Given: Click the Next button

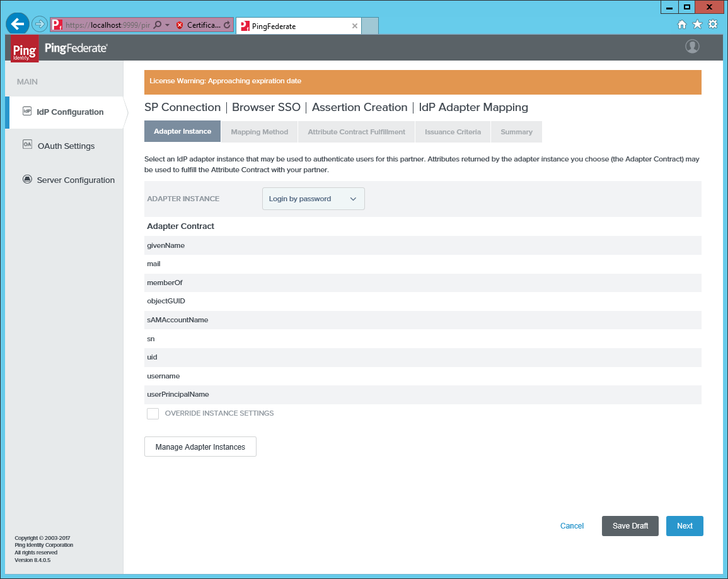Looking at the screenshot, I should click(685, 526).
